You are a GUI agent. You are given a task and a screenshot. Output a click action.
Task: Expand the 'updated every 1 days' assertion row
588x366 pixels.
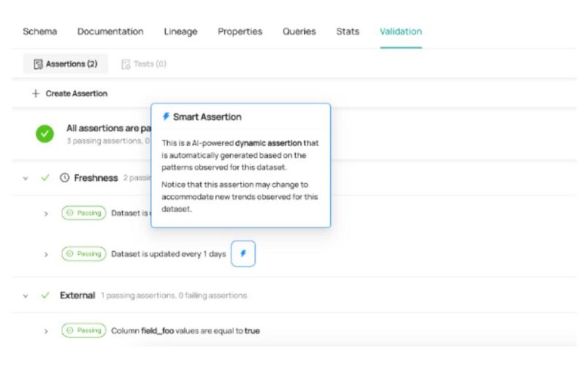point(46,254)
